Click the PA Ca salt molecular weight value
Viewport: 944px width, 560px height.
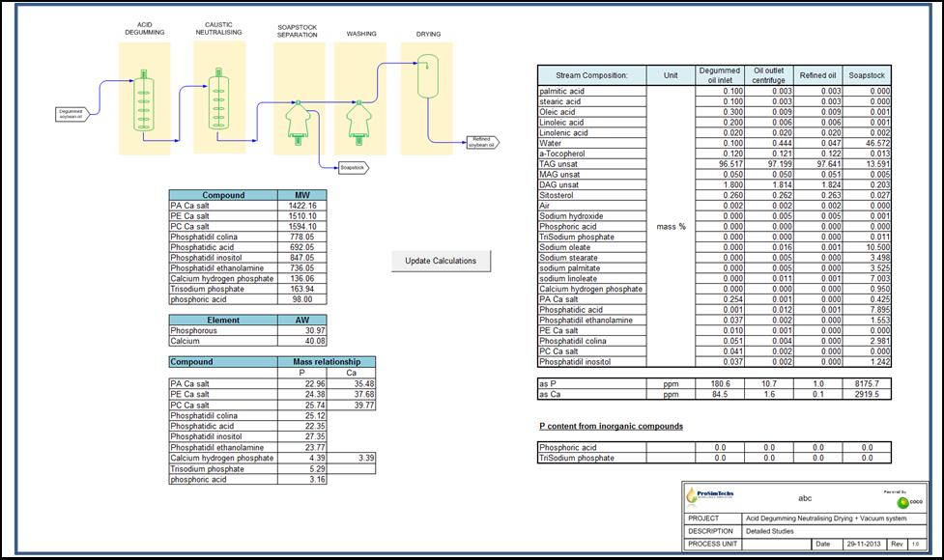301,206
